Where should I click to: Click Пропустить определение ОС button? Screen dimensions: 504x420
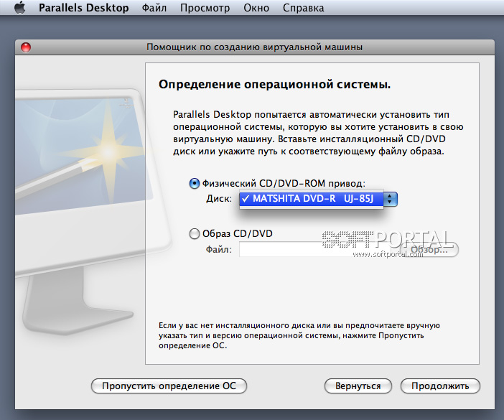tap(169, 386)
